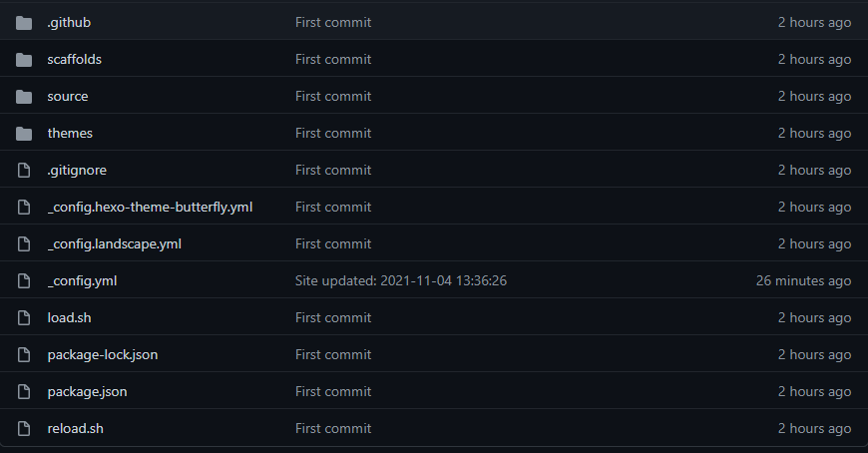The width and height of the screenshot is (868, 453).
Task: Open the package.json file
Action: [87, 392]
